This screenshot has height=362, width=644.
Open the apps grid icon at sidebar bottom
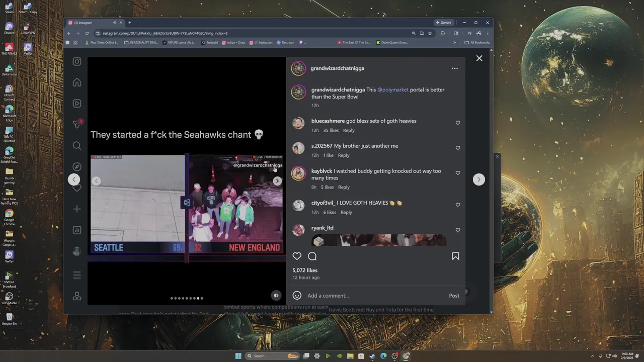click(x=77, y=296)
